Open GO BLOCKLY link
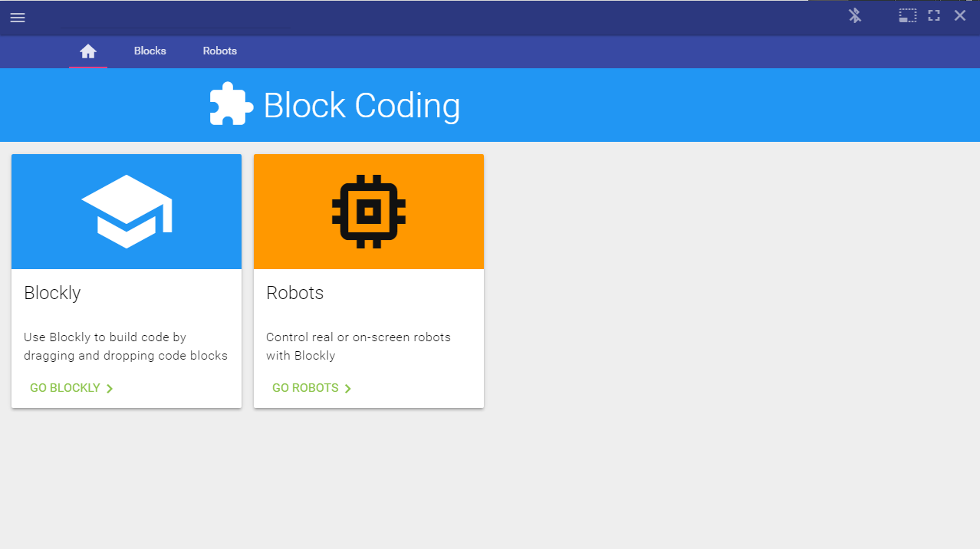The height and width of the screenshot is (549, 980). tap(71, 388)
